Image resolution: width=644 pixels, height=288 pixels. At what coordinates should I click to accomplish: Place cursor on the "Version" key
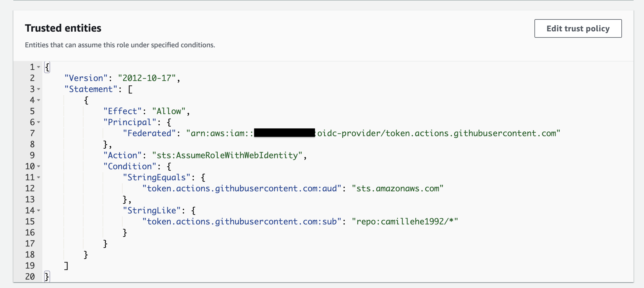click(86, 78)
